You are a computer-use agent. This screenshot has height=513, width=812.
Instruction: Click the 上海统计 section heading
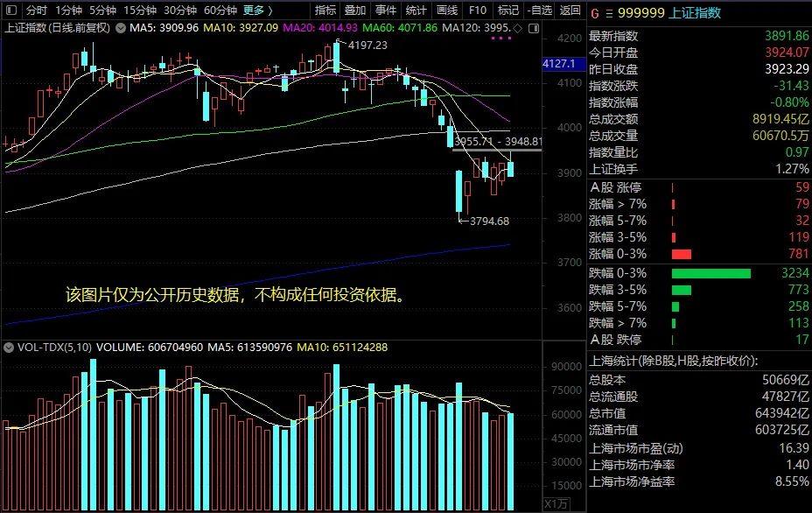tap(673, 362)
